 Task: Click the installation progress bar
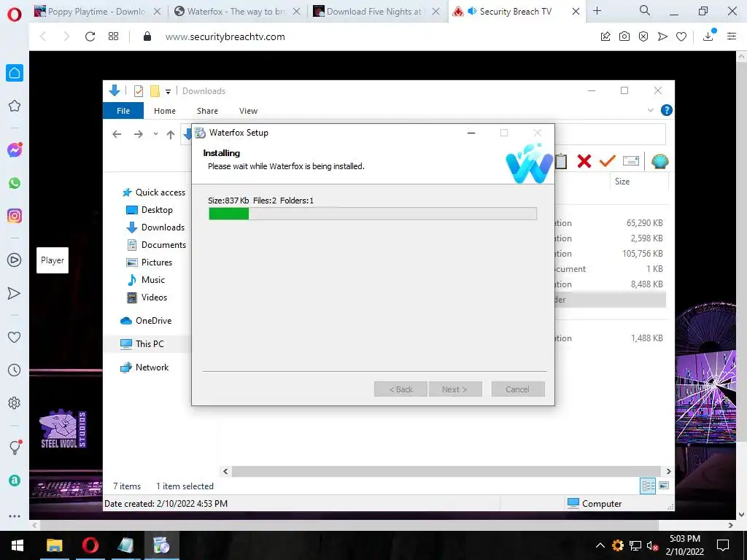(x=373, y=214)
